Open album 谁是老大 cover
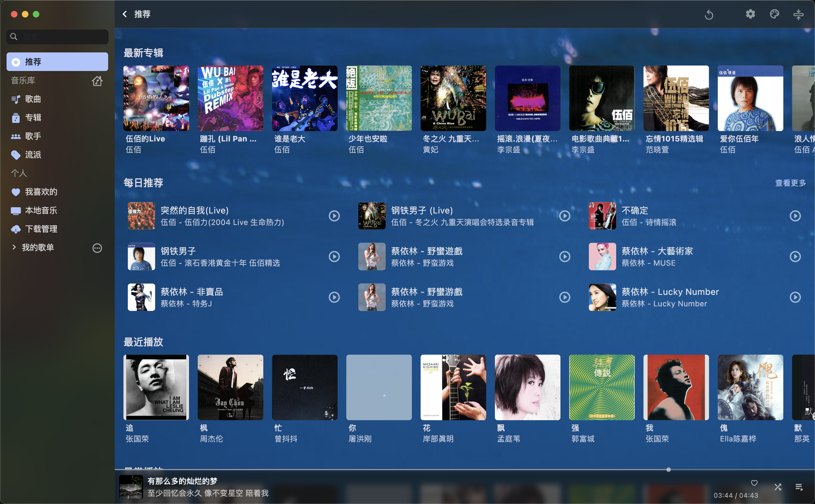Image resolution: width=815 pixels, height=504 pixels. pos(305,98)
